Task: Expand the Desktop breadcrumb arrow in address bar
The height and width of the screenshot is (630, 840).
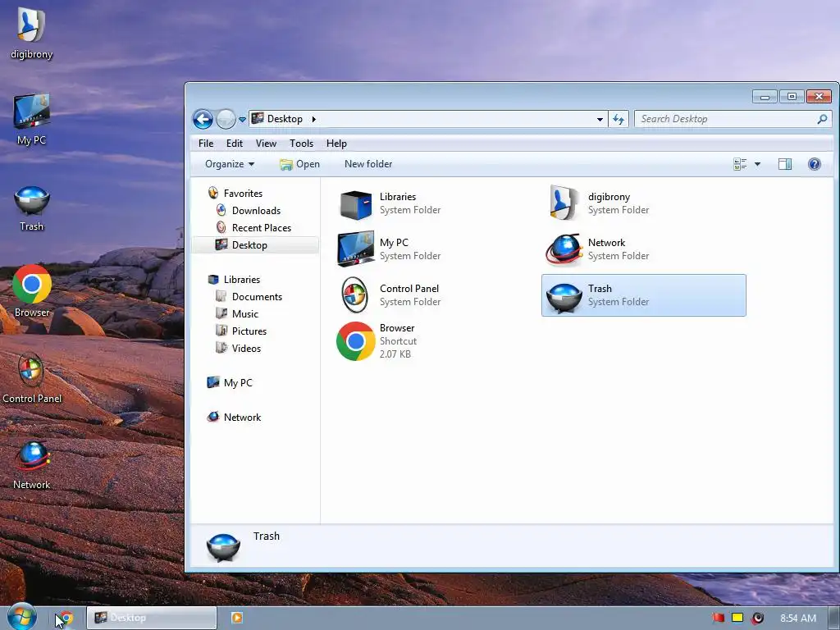Action: pos(314,119)
